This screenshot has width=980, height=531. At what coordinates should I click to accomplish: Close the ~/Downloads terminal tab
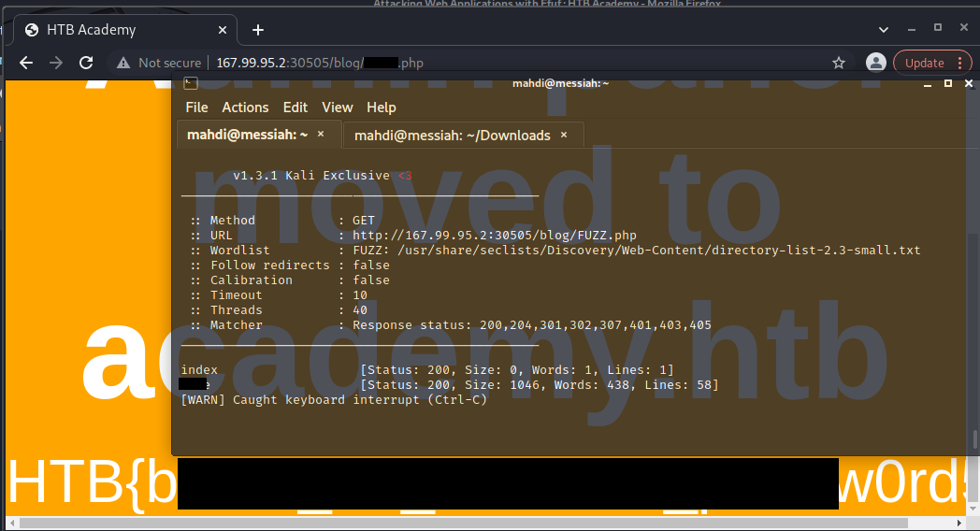[564, 135]
